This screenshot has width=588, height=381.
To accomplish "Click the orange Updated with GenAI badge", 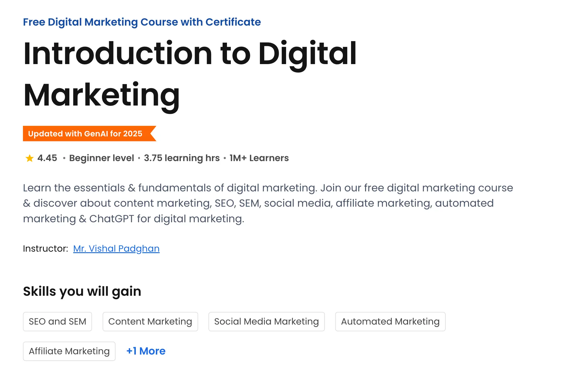I will (x=85, y=134).
